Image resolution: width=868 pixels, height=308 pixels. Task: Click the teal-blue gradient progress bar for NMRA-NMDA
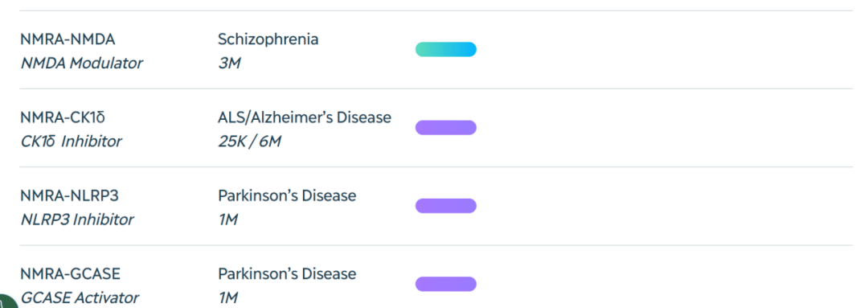click(x=445, y=49)
